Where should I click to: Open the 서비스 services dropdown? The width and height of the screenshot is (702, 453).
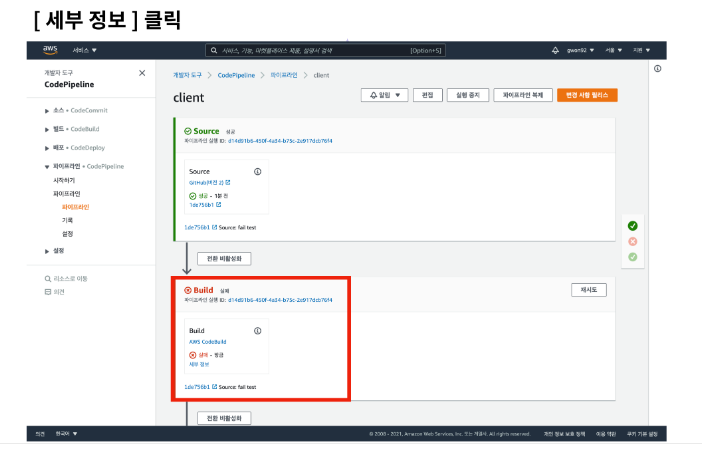click(x=85, y=50)
